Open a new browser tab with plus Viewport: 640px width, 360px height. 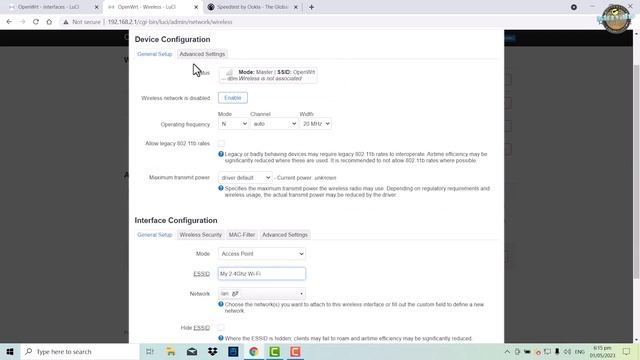(311, 7)
